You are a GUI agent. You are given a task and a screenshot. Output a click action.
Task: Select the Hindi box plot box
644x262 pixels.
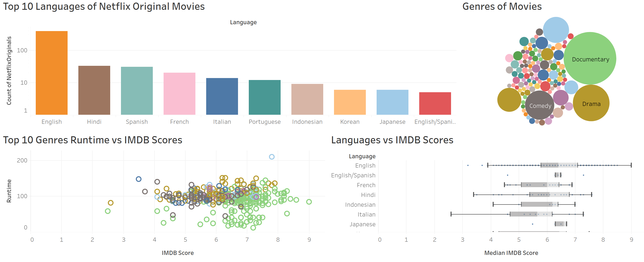[x=549, y=194]
